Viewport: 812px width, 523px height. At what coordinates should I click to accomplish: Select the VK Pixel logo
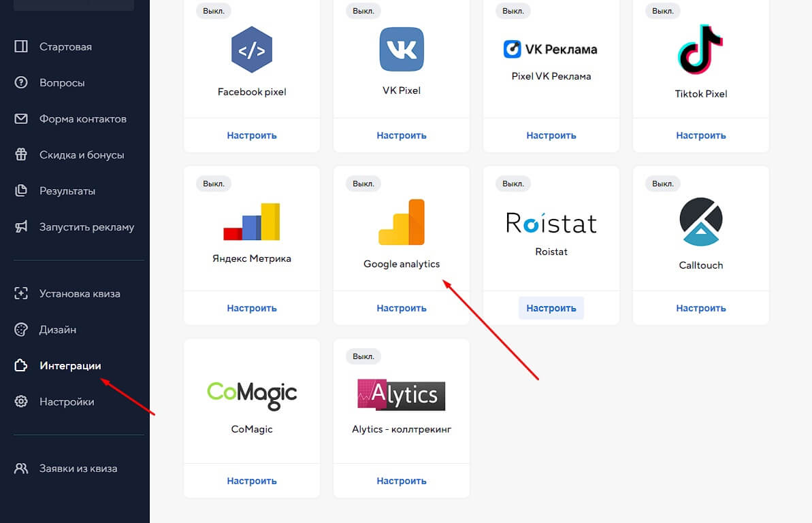click(x=402, y=49)
